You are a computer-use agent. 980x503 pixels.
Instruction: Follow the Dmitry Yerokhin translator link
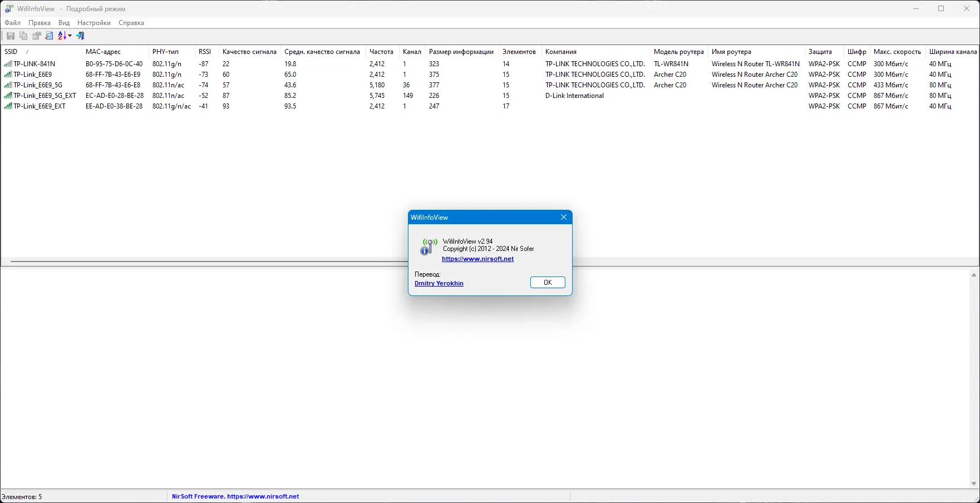click(x=439, y=283)
